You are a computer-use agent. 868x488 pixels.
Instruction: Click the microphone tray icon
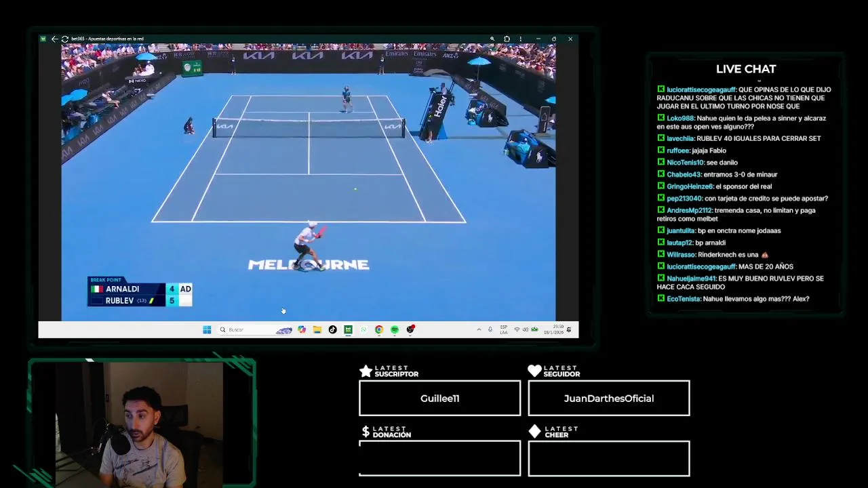tap(490, 329)
